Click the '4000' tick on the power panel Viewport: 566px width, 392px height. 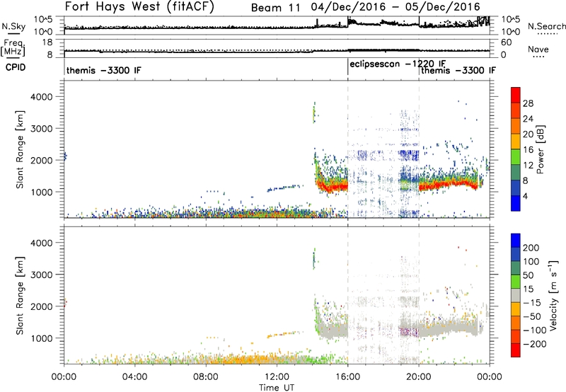[41, 97]
